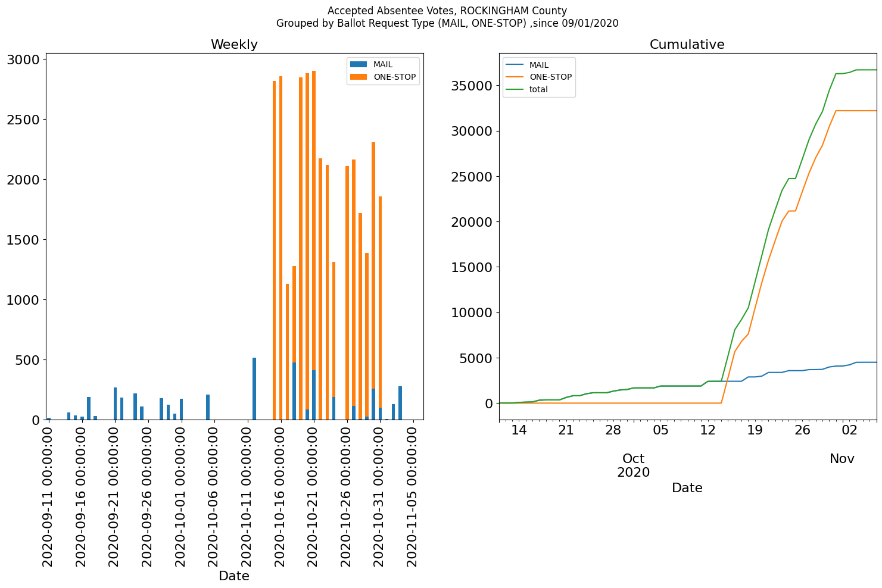Click the '28' x-axis tick in Cumulative chart
The width and height of the screenshot is (882, 588).
613,430
